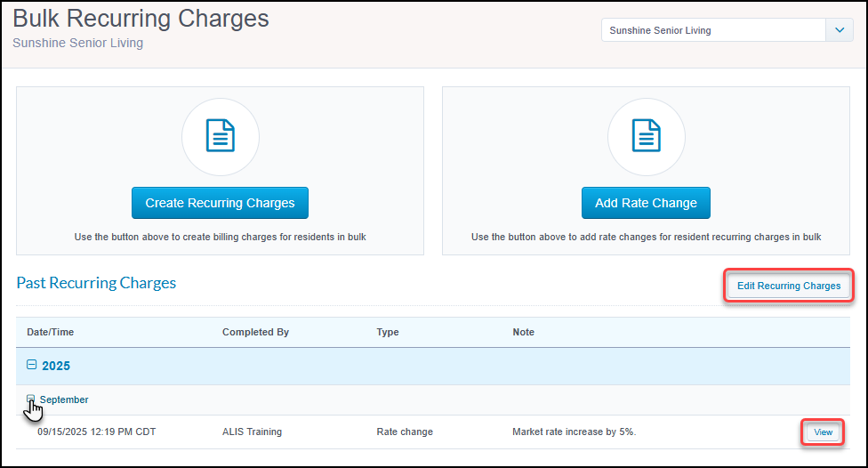The image size is (868, 468).
Task: View the 09/15/2025 rate change entry
Action: click(823, 432)
